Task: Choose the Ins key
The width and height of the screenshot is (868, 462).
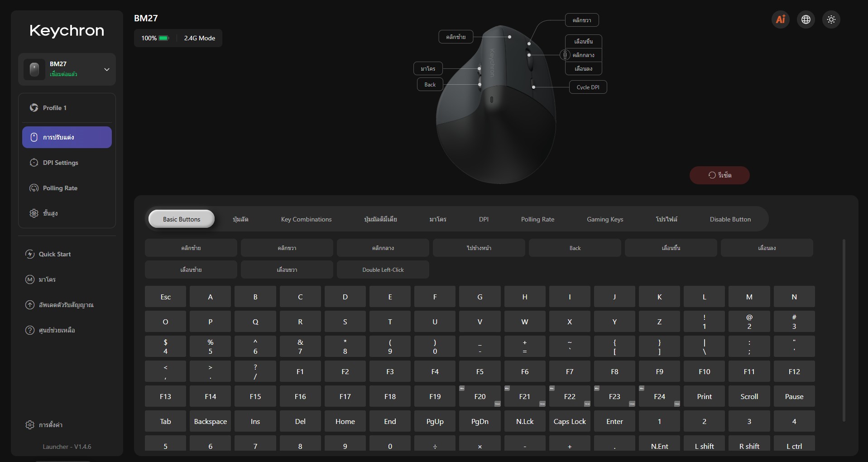Action: [x=255, y=421]
